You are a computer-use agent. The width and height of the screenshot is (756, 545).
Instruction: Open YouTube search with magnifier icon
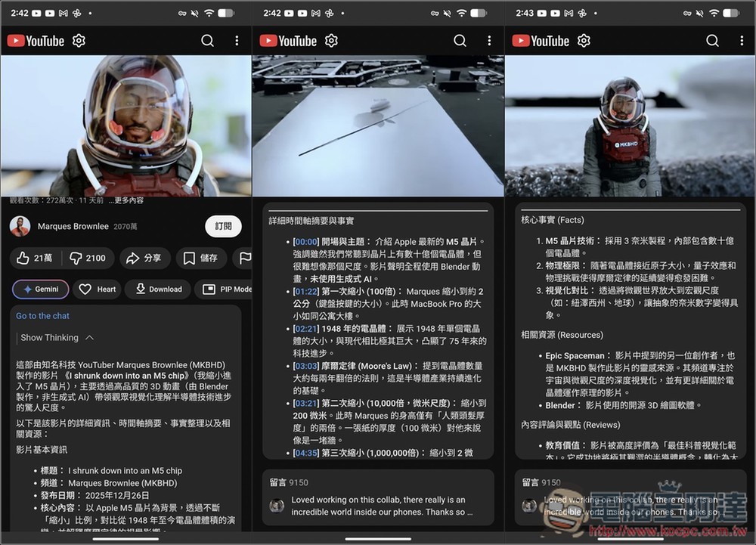[x=208, y=41]
